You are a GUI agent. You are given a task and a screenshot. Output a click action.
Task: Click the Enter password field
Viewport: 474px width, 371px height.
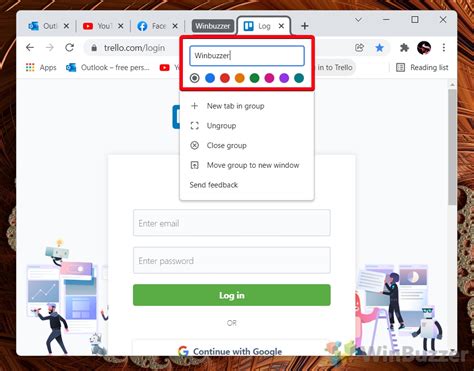click(x=232, y=260)
